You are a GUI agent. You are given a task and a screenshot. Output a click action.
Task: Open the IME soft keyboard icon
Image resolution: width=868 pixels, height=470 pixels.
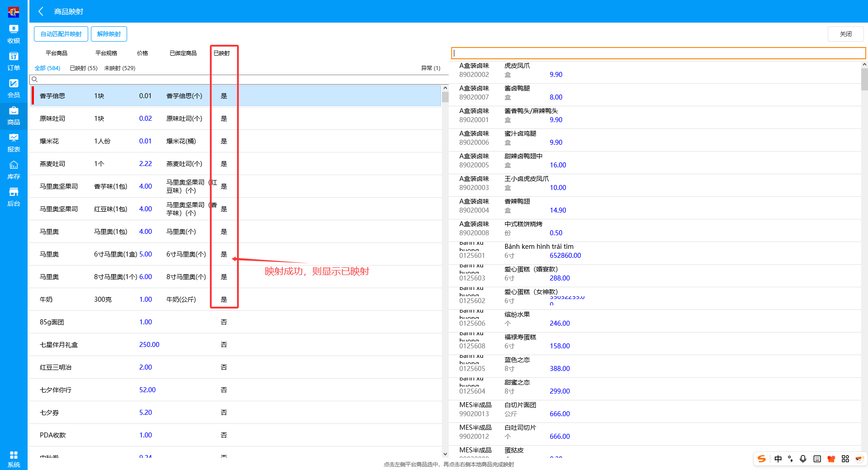point(817,459)
